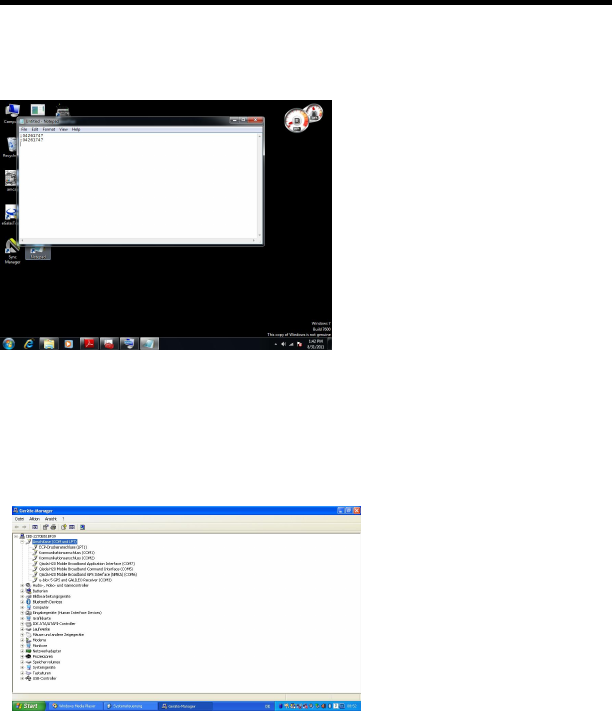Screen dimensions: 612x711
Task: Open the Action Center flag icon in tray
Action: pyautogui.click(x=299, y=344)
